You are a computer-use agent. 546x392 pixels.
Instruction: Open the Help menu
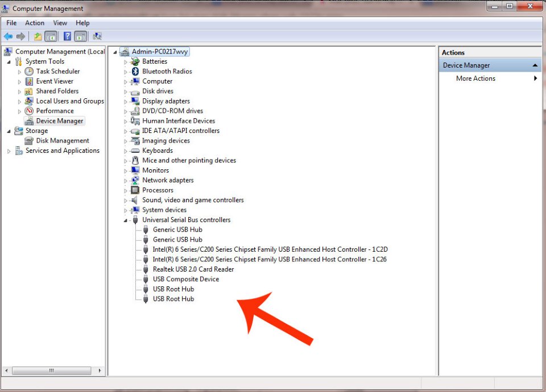tap(82, 23)
